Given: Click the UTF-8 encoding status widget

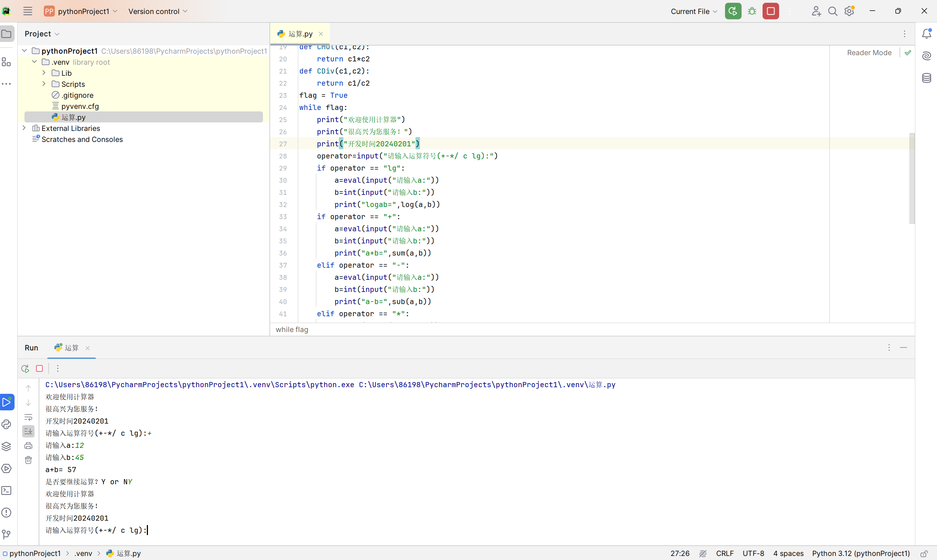Looking at the screenshot, I should pos(753,553).
